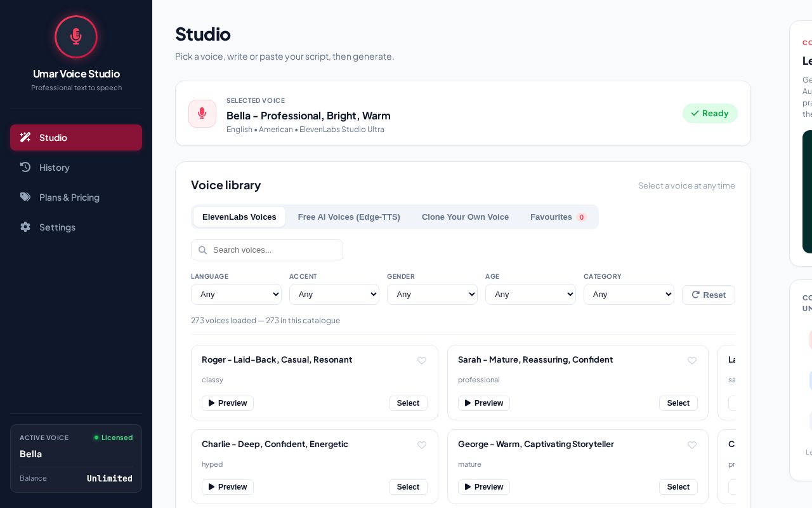Click the selected voice microphone icon
The image size is (812, 508).
click(202, 114)
